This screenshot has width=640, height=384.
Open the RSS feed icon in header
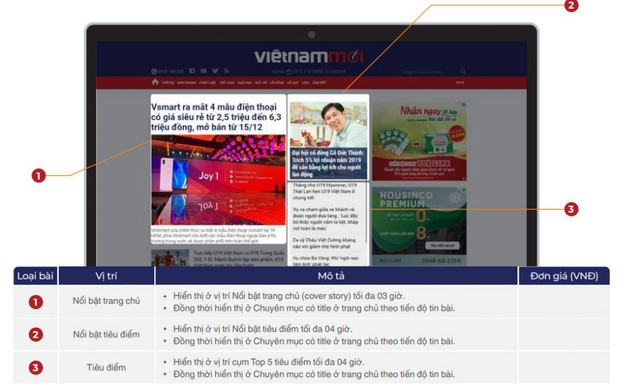pyautogui.click(x=227, y=71)
